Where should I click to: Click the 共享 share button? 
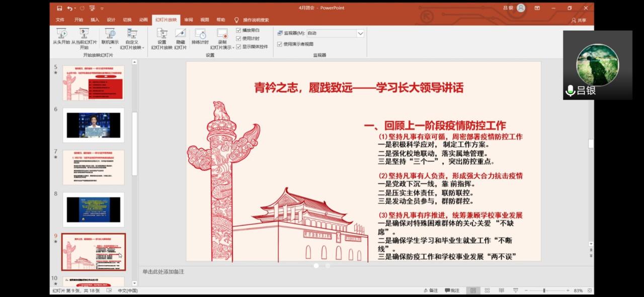579,20
